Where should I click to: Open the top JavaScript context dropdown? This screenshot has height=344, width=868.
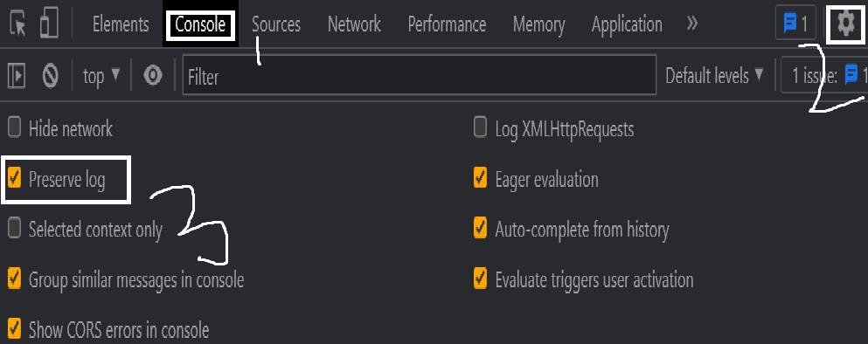pos(101,76)
